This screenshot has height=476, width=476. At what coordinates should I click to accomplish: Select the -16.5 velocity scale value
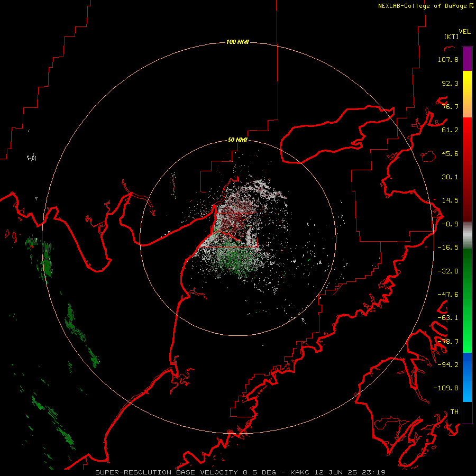tap(448, 248)
